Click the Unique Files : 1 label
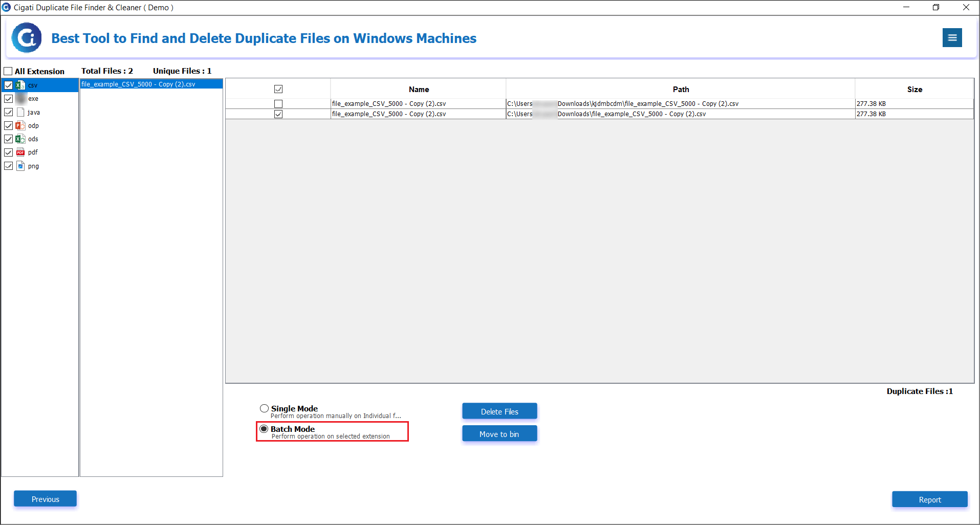 (182, 71)
